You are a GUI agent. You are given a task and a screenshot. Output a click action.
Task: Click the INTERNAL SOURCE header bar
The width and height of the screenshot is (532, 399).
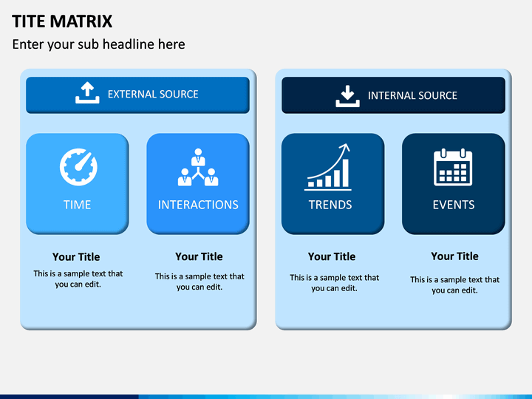393,95
